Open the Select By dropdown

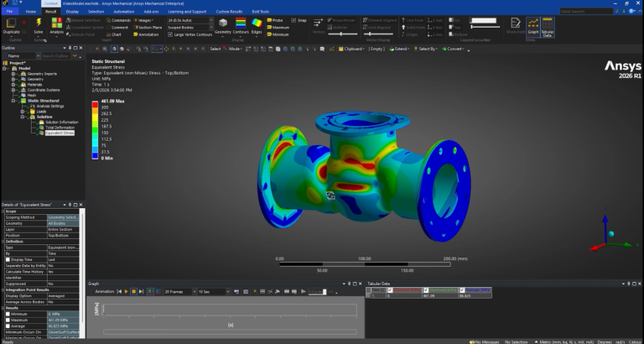tap(425, 49)
